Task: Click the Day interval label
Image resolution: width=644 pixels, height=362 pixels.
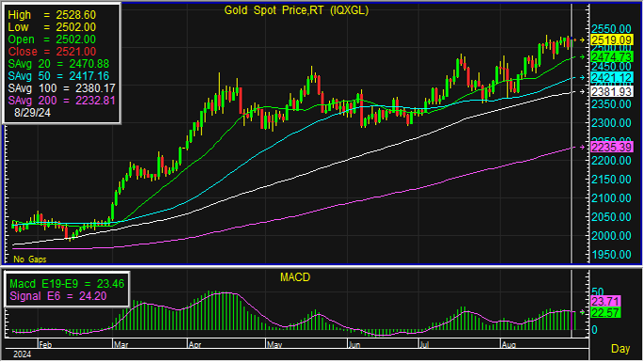Action: (620, 349)
